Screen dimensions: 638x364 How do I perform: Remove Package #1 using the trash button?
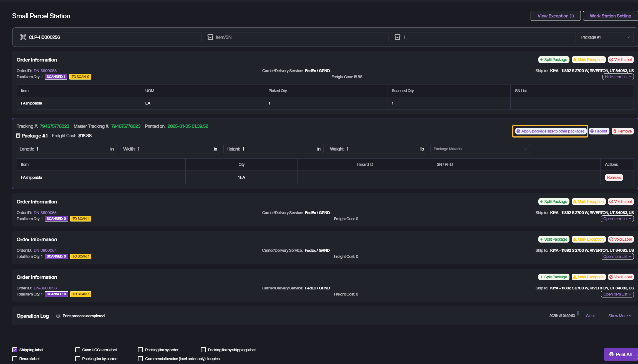pos(622,131)
